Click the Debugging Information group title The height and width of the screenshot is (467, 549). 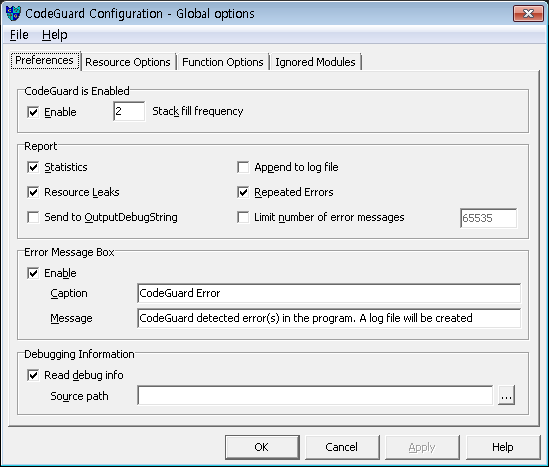(x=79, y=354)
